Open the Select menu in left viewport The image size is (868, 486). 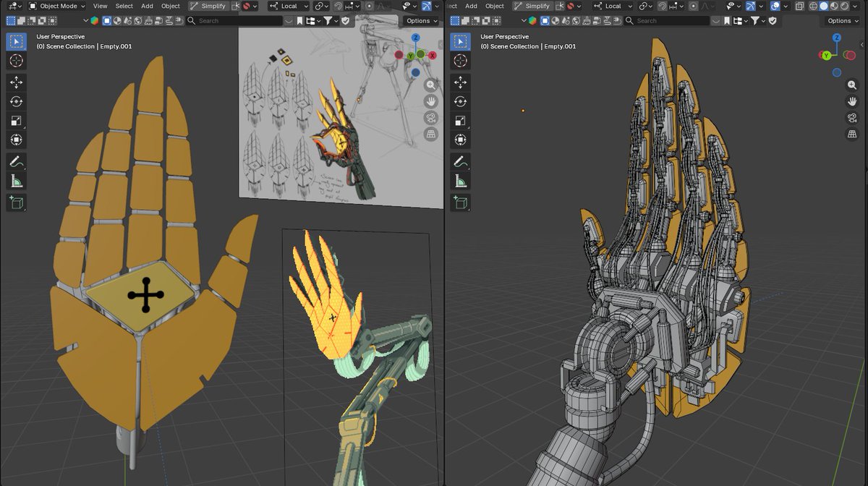pos(124,6)
